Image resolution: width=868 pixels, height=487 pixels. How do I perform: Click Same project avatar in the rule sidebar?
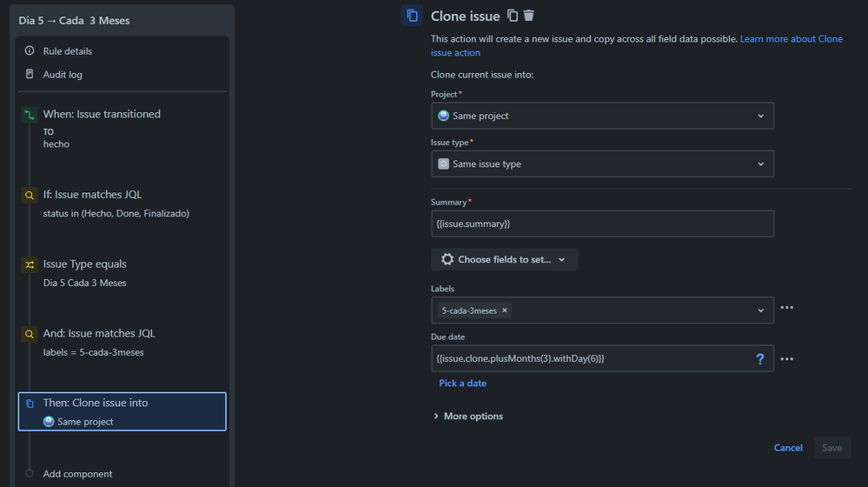coord(49,422)
